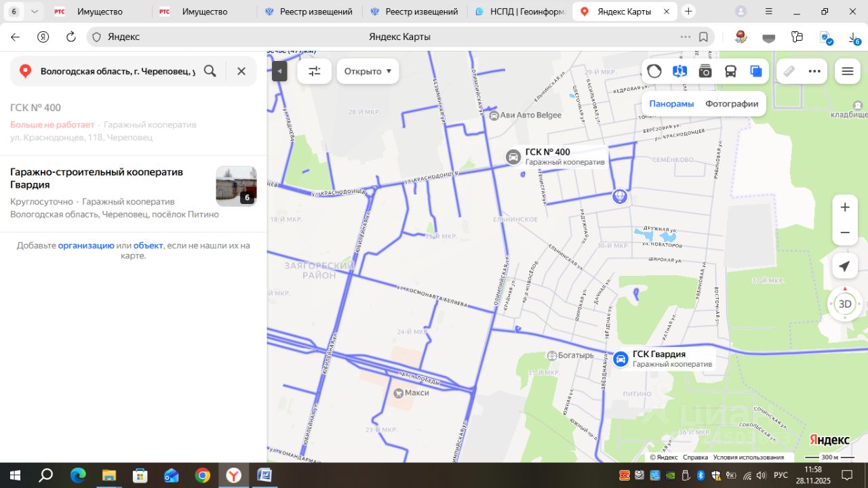Go back using the browser back arrow
Image resolution: width=868 pixels, height=488 pixels.
[x=15, y=37]
